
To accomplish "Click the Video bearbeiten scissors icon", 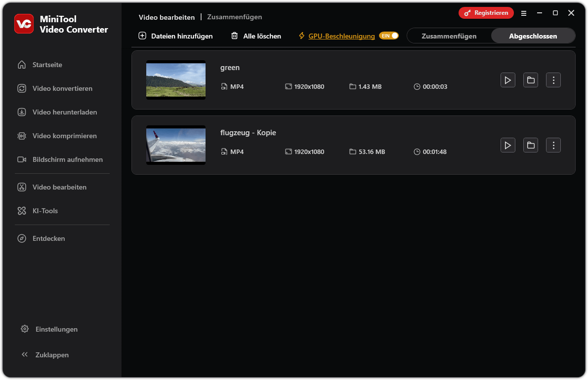I will (22, 187).
